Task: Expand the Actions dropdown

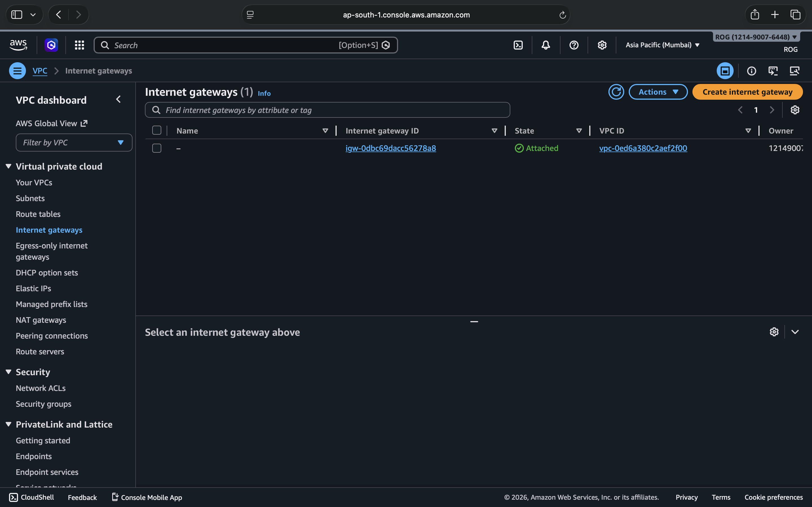Action: [658, 92]
